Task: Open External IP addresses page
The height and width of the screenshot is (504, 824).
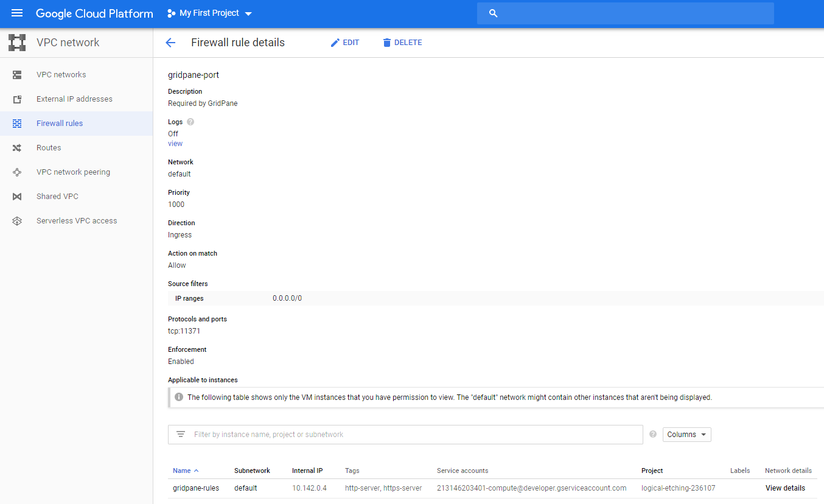Action: coord(74,99)
